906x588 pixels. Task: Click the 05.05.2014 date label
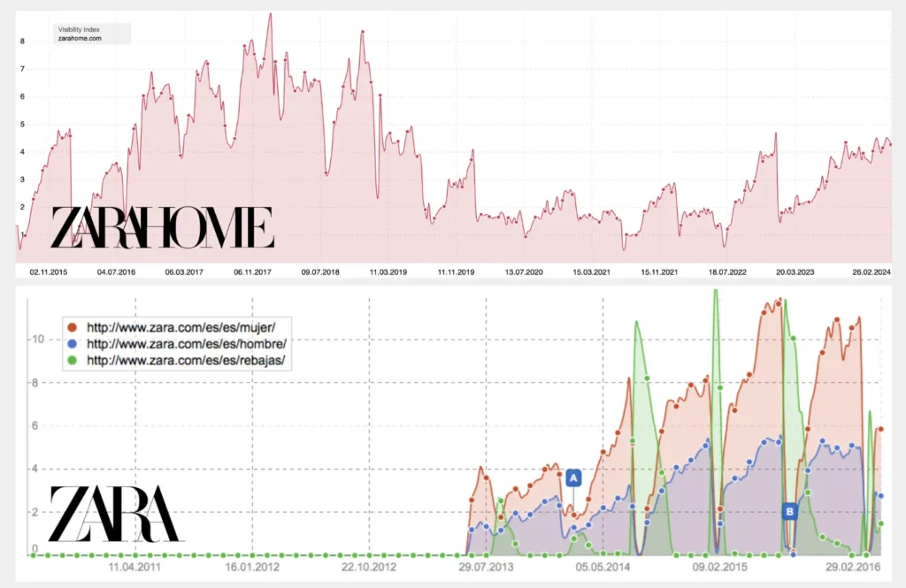(x=603, y=567)
